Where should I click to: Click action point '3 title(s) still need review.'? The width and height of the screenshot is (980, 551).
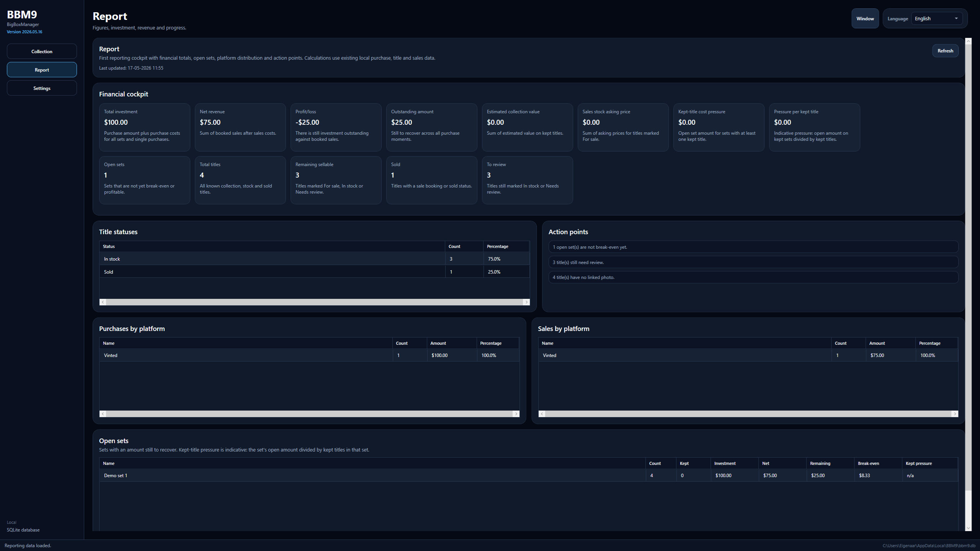click(x=753, y=262)
